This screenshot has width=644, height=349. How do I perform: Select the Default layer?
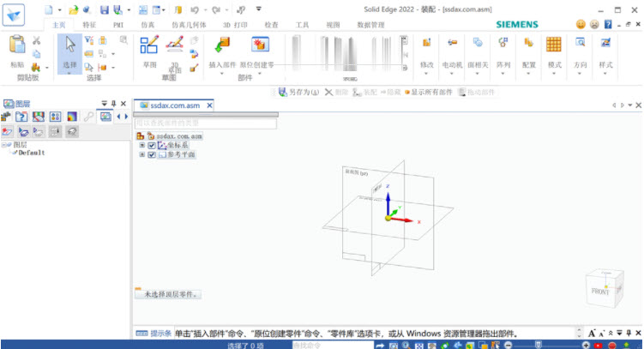pyautogui.click(x=31, y=153)
